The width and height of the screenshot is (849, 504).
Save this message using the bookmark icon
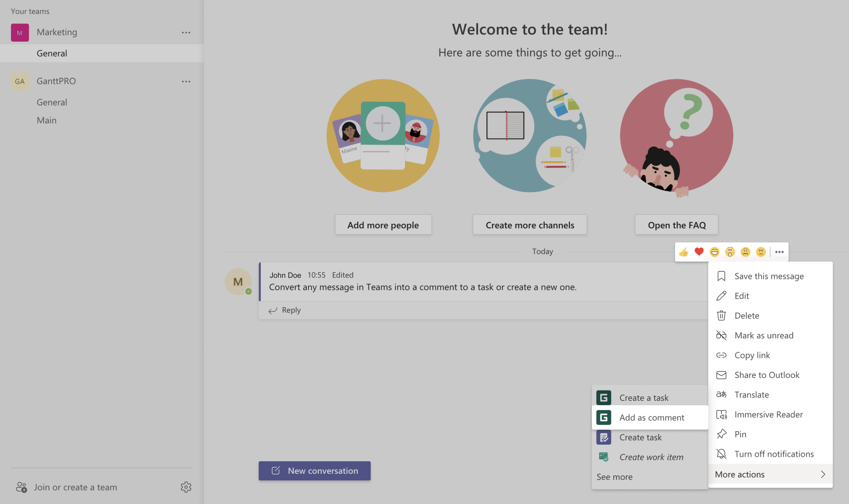tap(721, 276)
